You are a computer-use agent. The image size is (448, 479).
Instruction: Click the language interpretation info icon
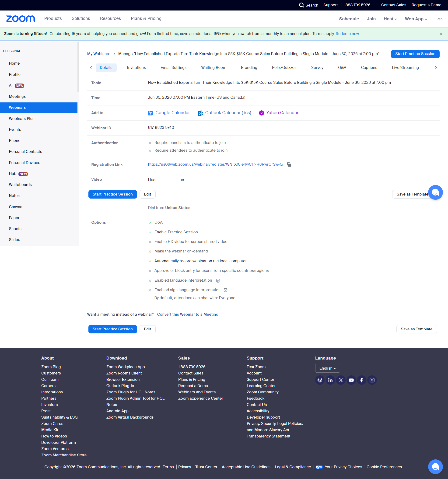(218, 280)
